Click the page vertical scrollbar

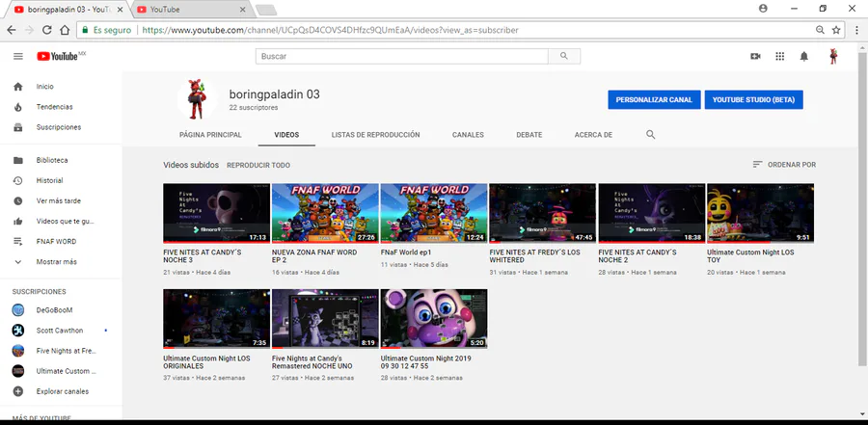(862, 210)
